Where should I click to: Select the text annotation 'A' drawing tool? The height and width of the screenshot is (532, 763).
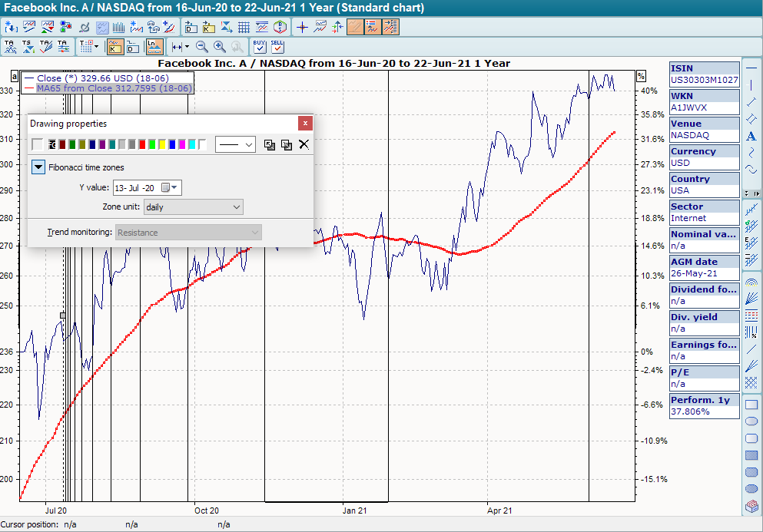click(751, 136)
